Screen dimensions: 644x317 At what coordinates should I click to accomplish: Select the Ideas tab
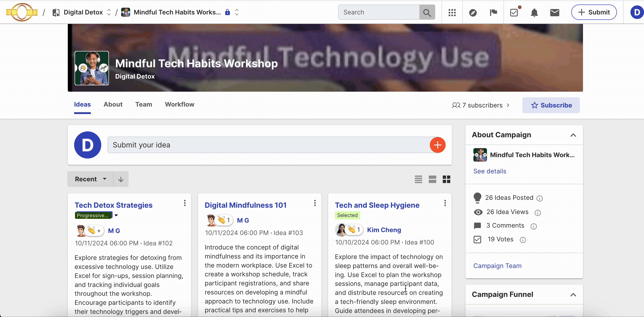[82, 104]
